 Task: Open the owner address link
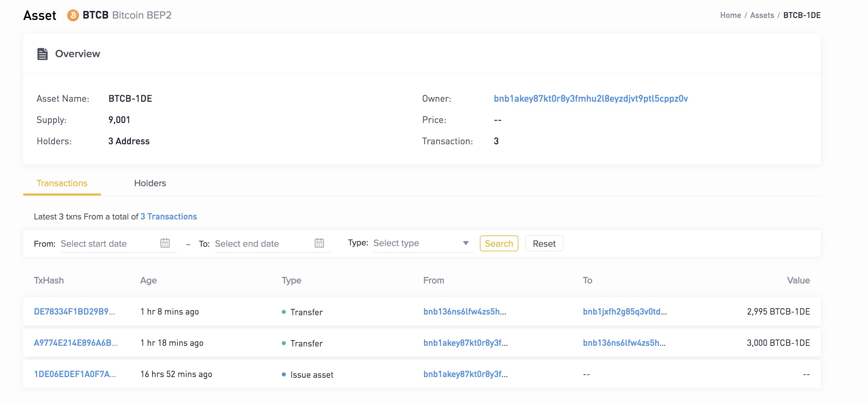point(590,98)
